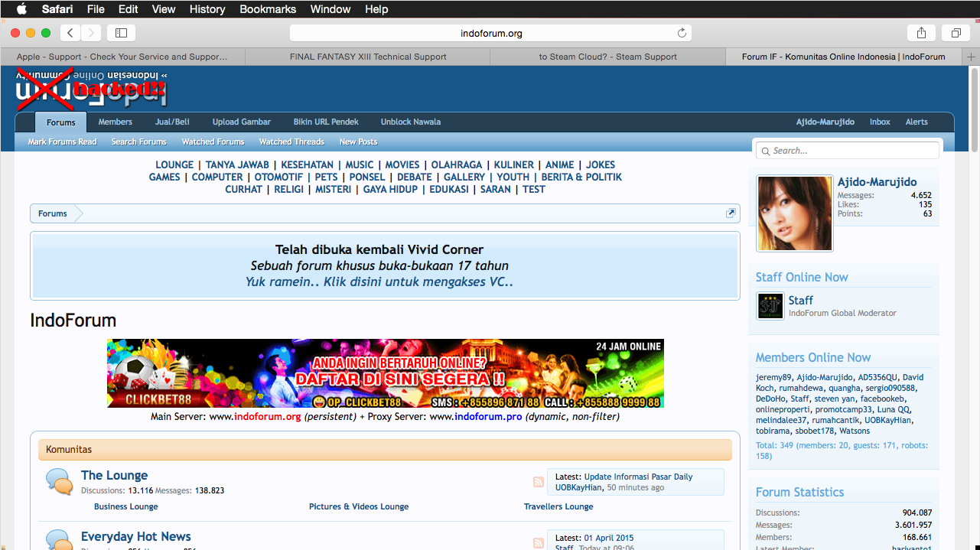Toggle Safari sidebar button
Screen dimensions: 980x550
click(121, 33)
